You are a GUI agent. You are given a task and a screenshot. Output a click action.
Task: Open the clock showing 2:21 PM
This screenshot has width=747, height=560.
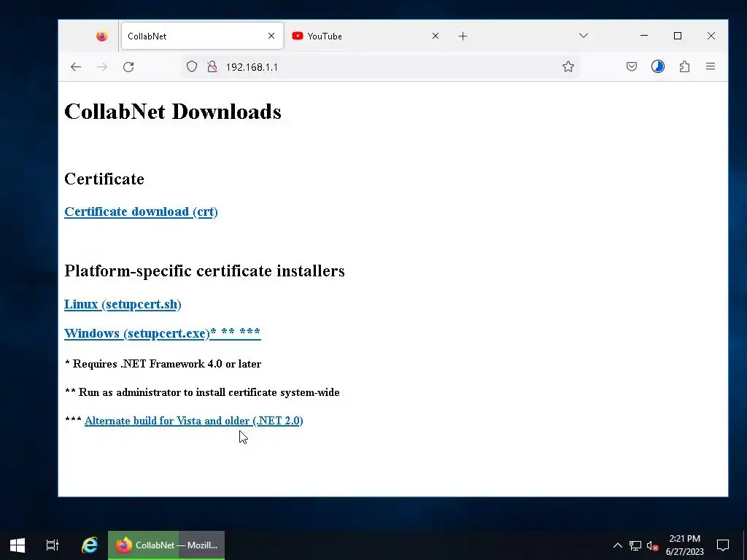coord(684,545)
